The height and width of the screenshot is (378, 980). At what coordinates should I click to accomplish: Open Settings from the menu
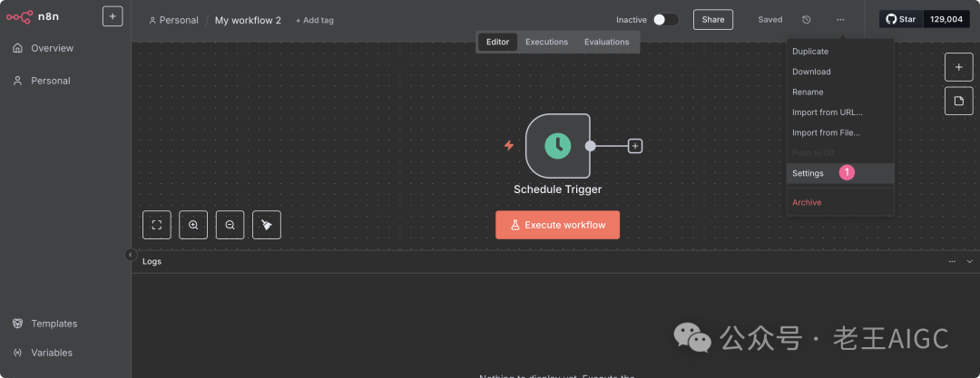840,173
